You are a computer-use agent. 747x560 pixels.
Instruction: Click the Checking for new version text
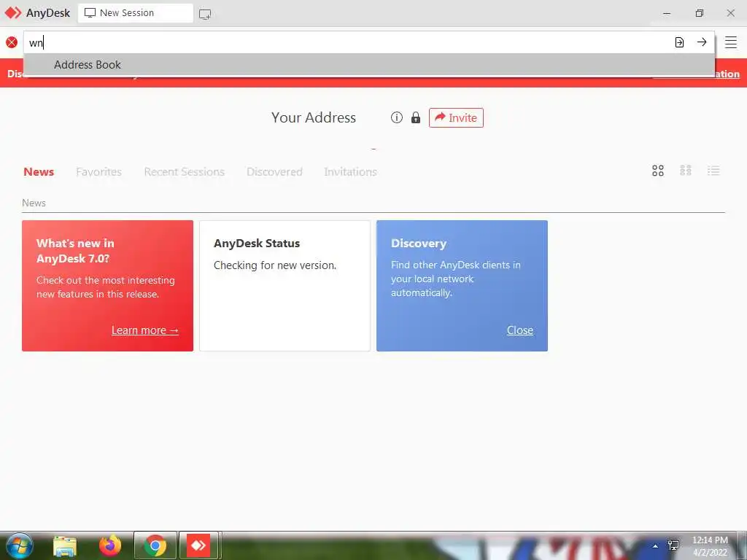(275, 265)
